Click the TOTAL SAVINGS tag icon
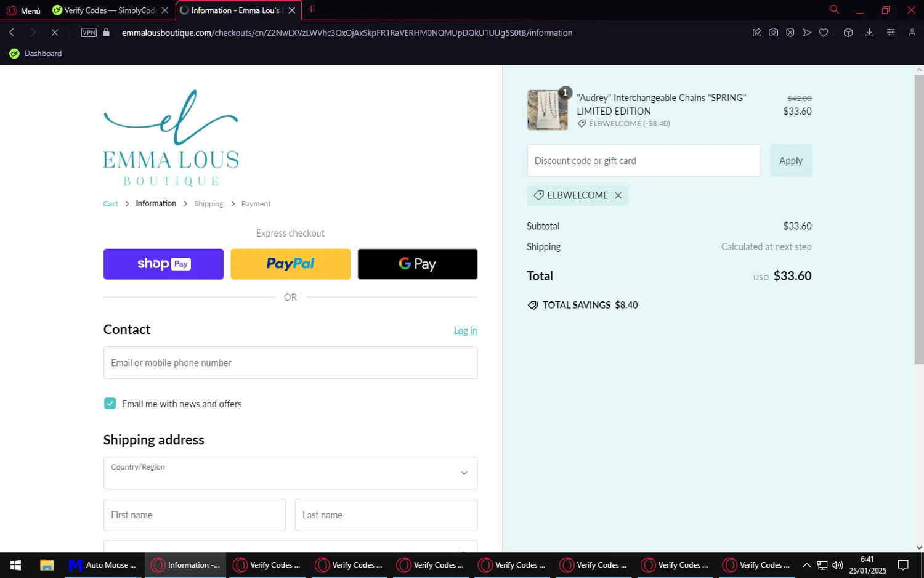Screen dimensions: 924x578 (533, 305)
